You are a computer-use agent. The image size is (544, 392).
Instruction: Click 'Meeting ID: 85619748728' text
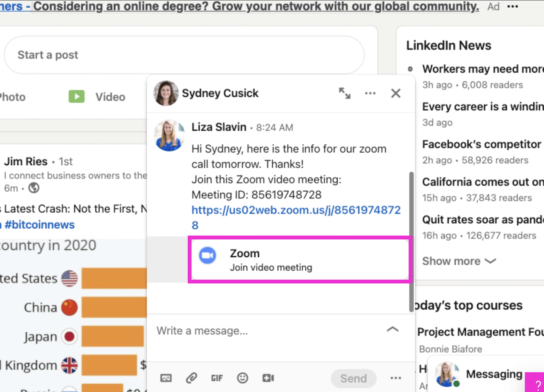pos(256,195)
